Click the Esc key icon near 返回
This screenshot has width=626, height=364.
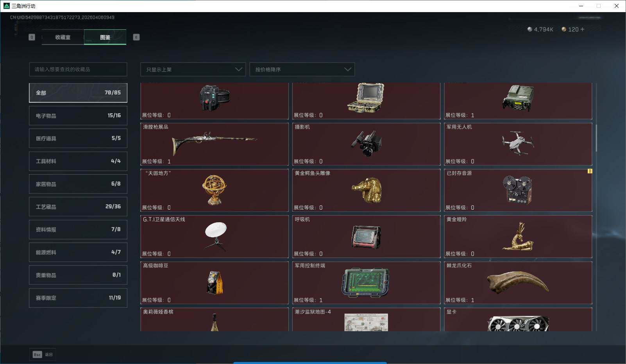37,355
